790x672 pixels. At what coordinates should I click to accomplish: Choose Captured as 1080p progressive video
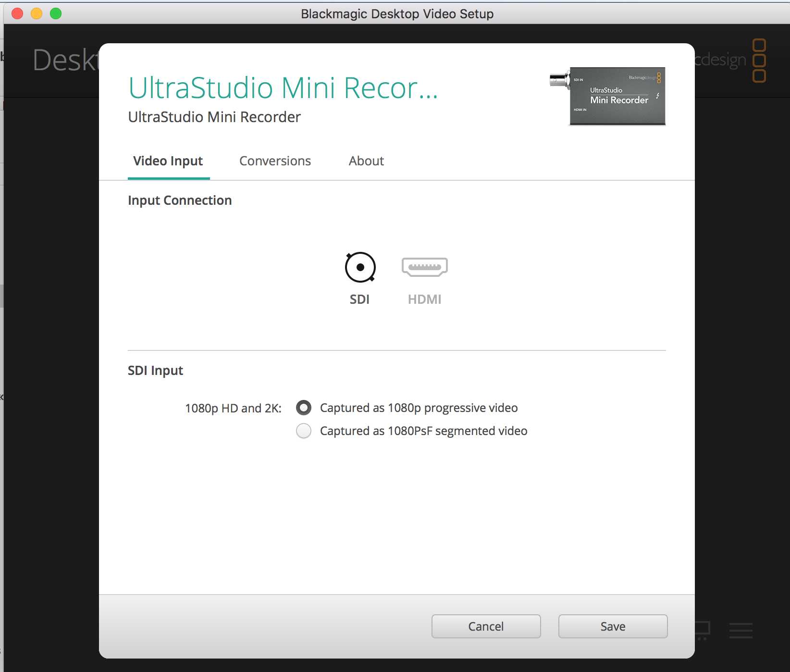tap(304, 408)
